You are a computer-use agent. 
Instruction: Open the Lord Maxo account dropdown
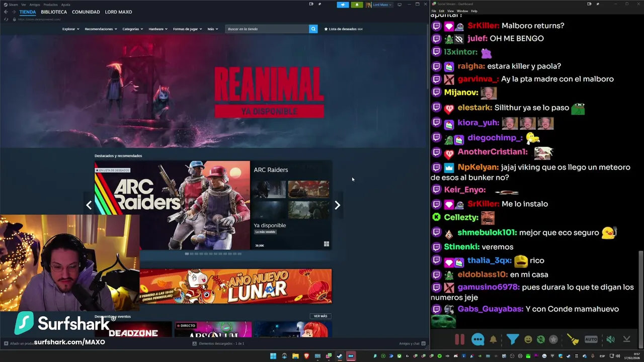tap(379, 5)
